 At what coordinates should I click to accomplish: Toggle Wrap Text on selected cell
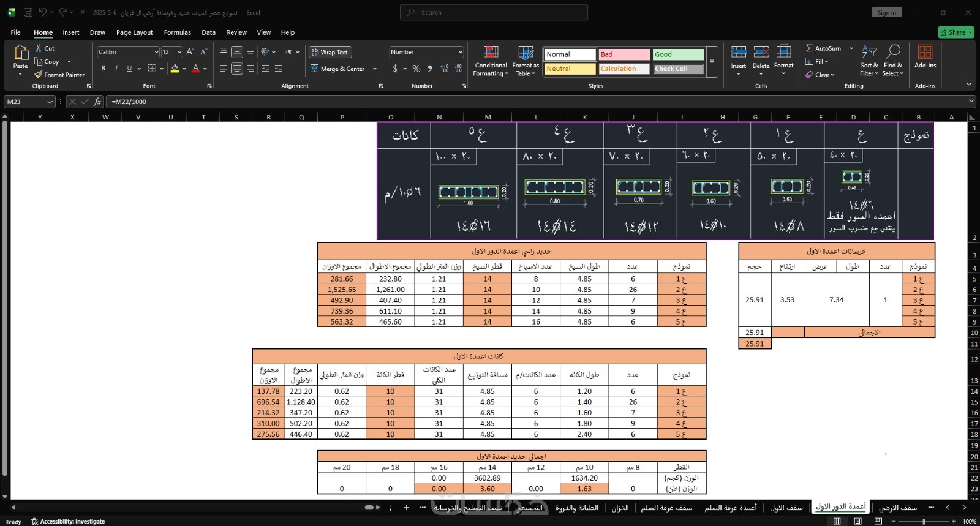(x=330, y=52)
